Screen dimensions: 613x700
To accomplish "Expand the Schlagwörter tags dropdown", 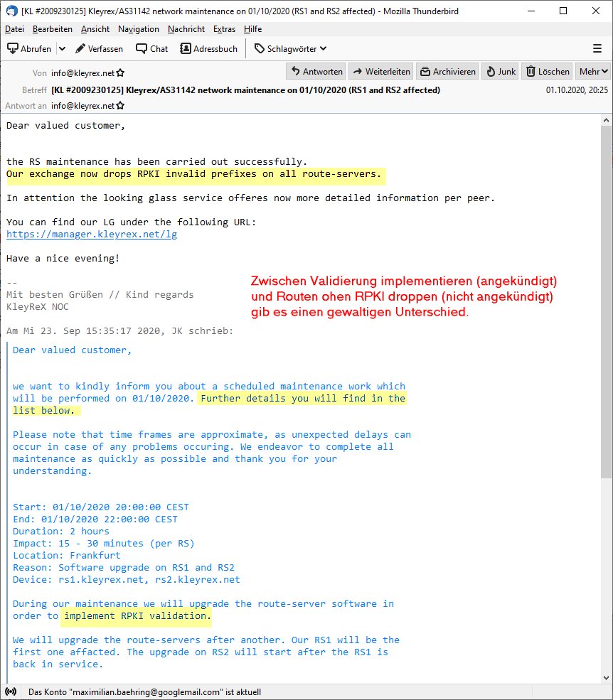I will (290, 48).
